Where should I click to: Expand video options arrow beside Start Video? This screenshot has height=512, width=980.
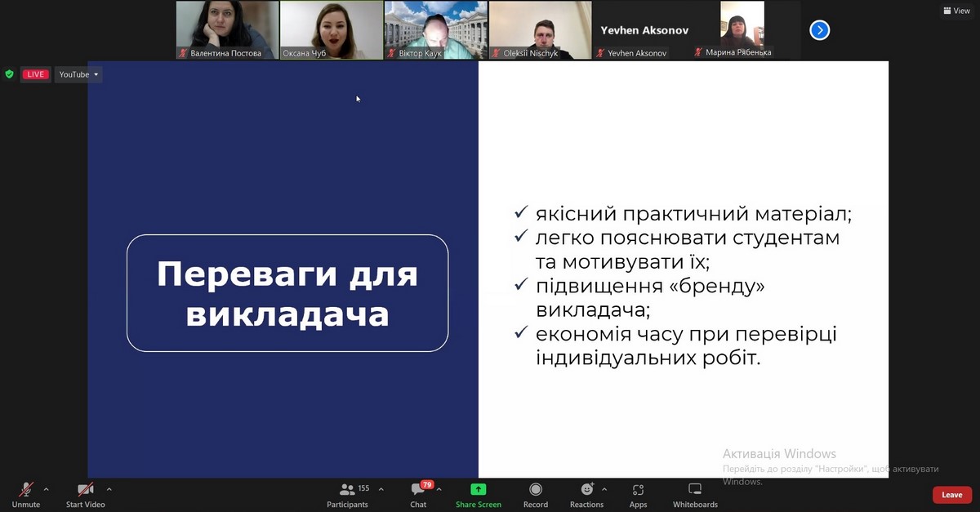point(109,489)
